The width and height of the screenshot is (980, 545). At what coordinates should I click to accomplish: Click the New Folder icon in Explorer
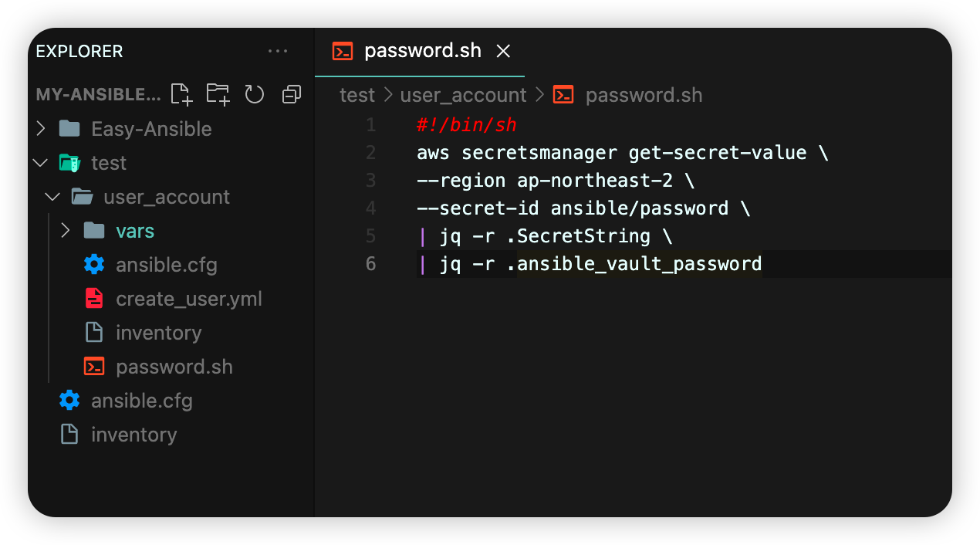point(218,94)
